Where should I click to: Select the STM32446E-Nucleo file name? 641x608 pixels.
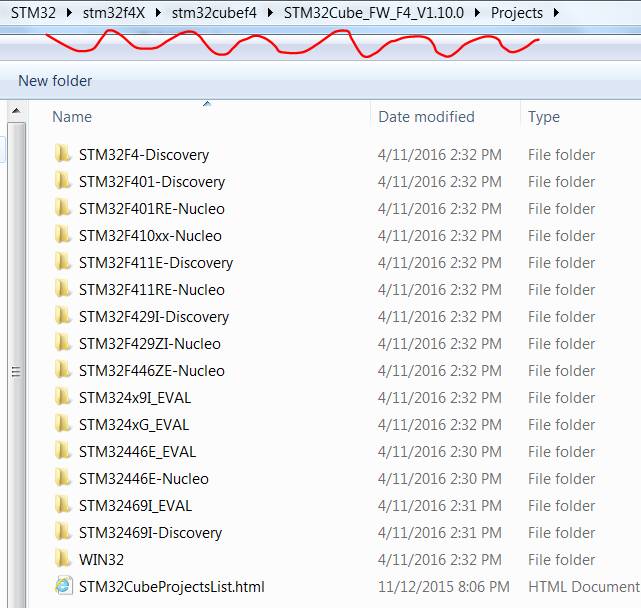[x=144, y=478]
